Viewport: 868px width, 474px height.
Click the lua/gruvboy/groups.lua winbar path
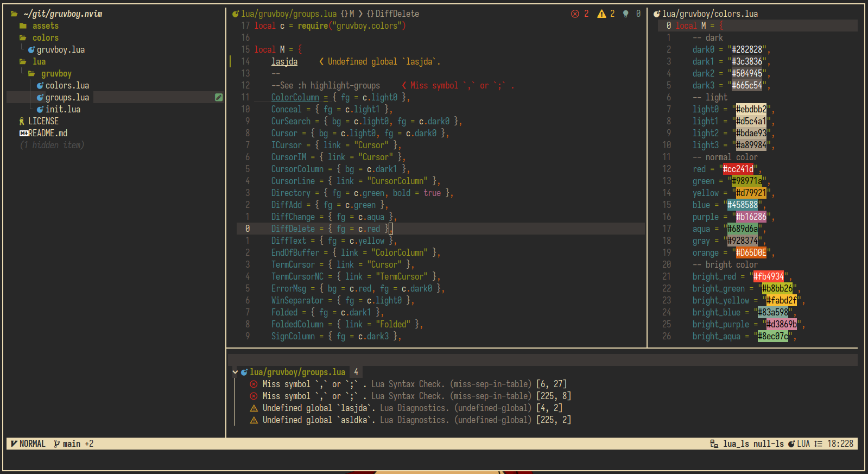(289, 14)
